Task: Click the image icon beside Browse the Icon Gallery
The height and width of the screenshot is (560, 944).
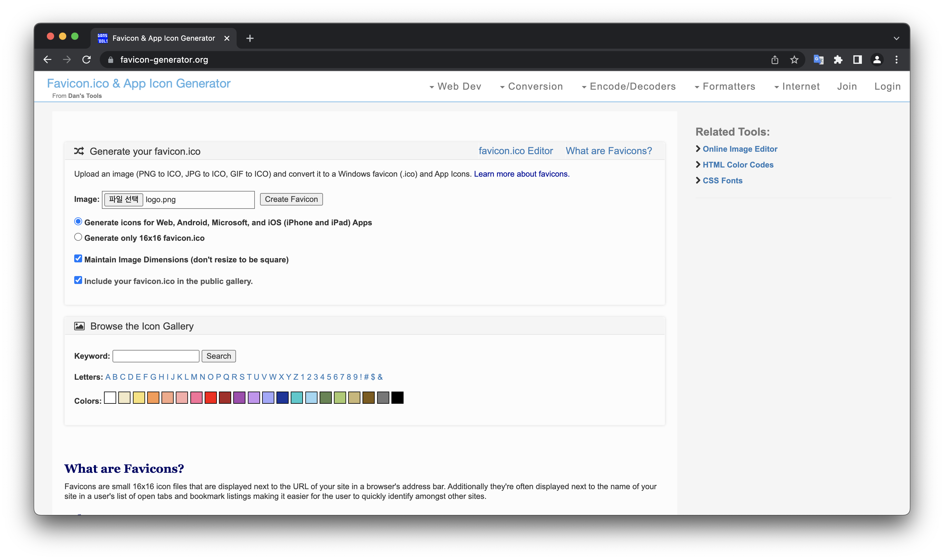Action: coord(79,326)
